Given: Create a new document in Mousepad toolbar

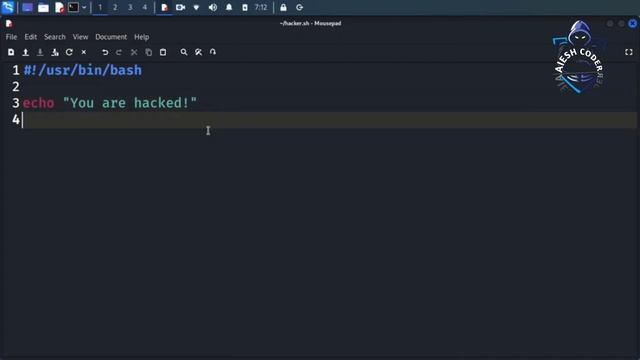Looking at the screenshot, I should click(x=11, y=52).
